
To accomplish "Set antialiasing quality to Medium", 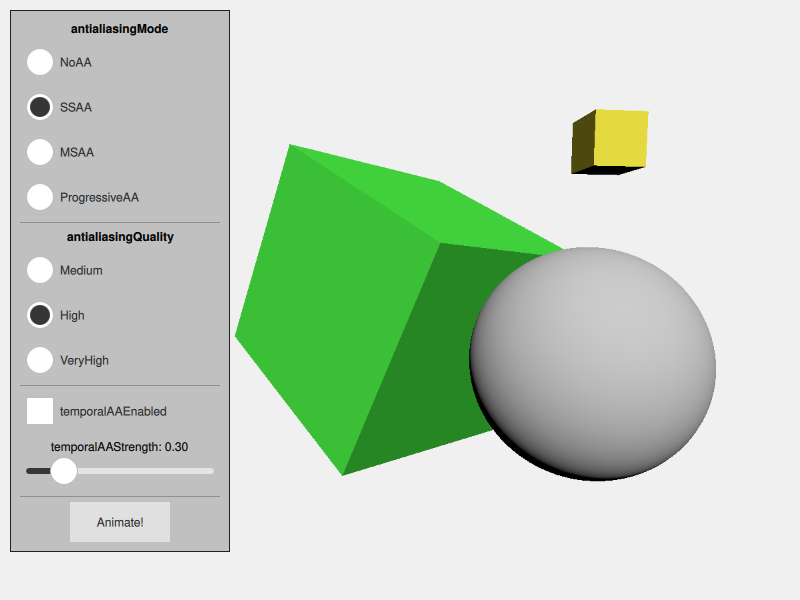I will pyautogui.click(x=40, y=270).
